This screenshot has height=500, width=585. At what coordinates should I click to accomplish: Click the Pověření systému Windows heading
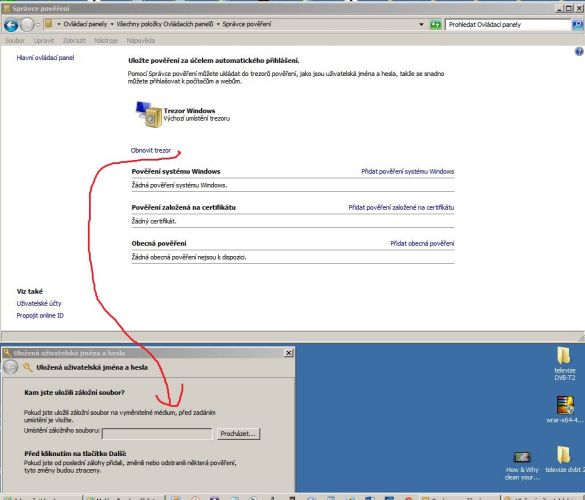[176, 171]
